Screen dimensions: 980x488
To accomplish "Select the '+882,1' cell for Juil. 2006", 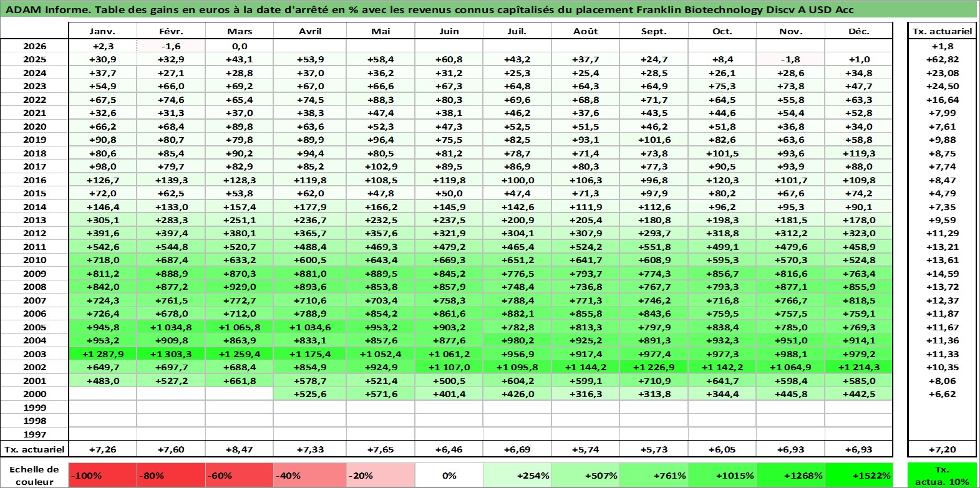I will pos(517,313).
